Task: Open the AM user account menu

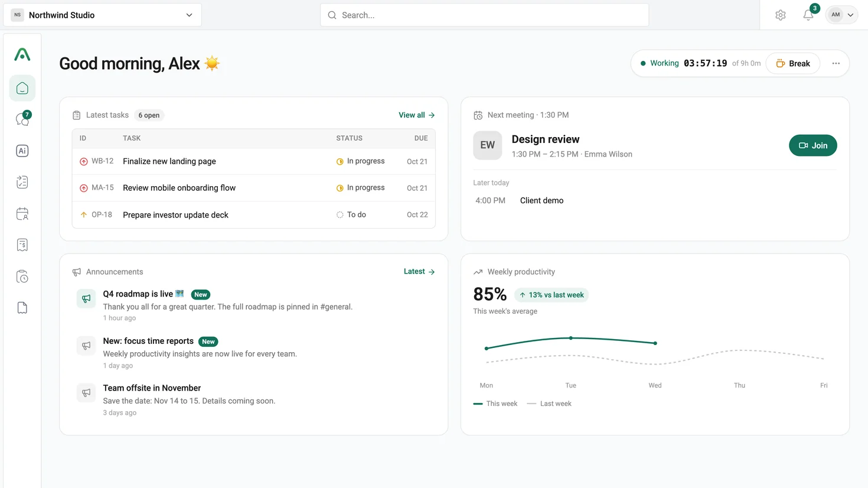Action: pos(842,15)
